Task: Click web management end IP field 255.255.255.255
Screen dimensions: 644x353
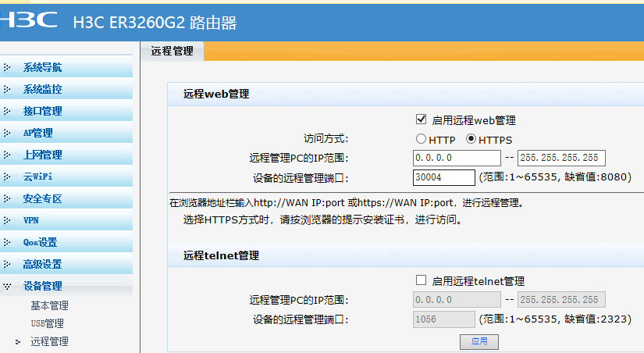Action: pos(561,158)
